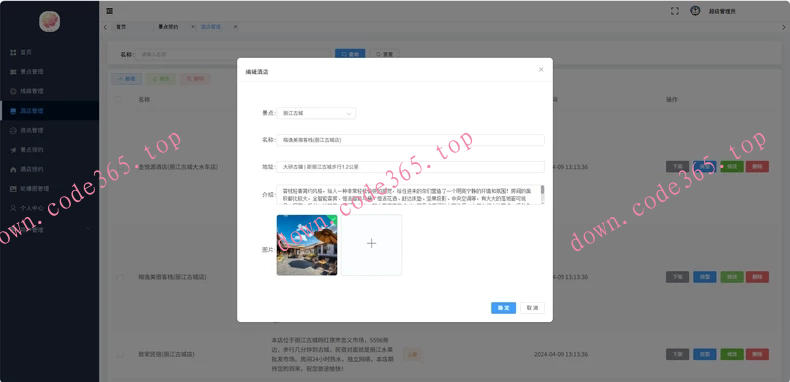Click the 操作 column header
This screenshot has width=790, height=382.
point(672,100)
